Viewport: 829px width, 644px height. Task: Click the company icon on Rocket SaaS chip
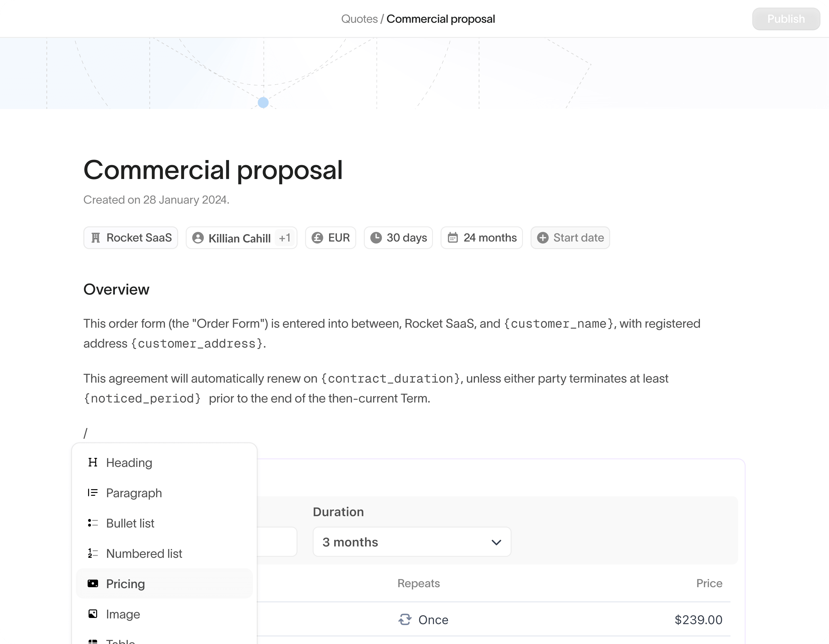point(95,237)
